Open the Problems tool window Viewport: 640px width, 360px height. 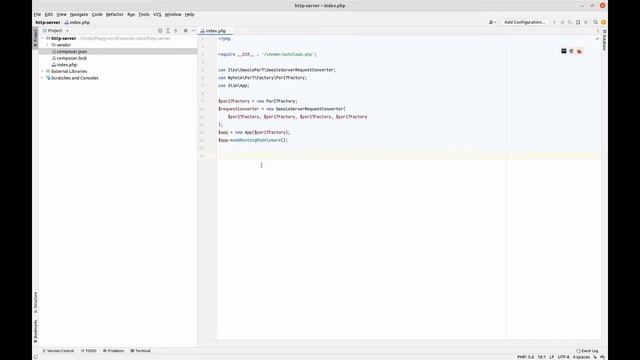pos(113,351)
